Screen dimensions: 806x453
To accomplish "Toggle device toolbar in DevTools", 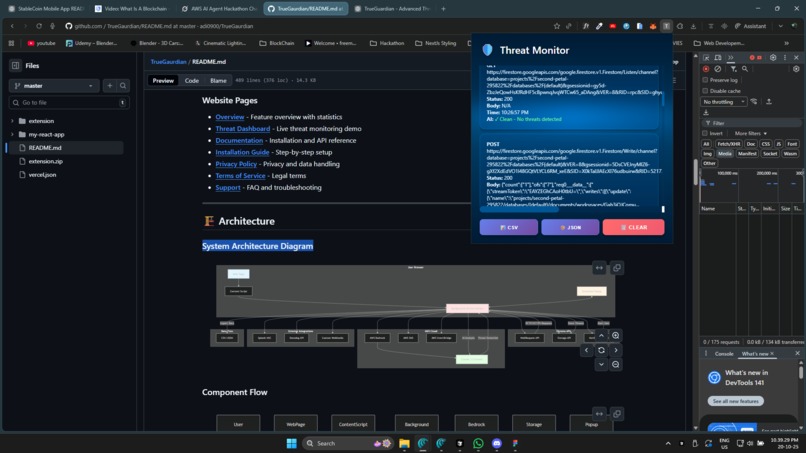I will 718,58.
